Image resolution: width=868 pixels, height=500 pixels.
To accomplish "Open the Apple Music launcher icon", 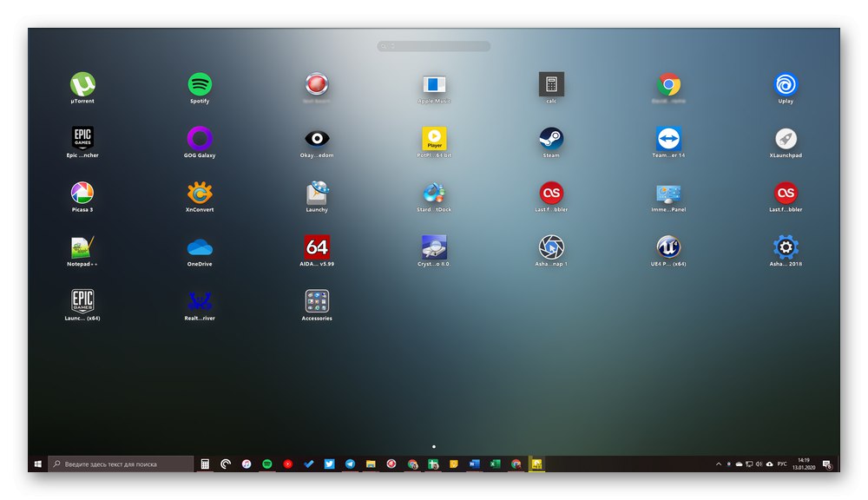I will [434, 85].
